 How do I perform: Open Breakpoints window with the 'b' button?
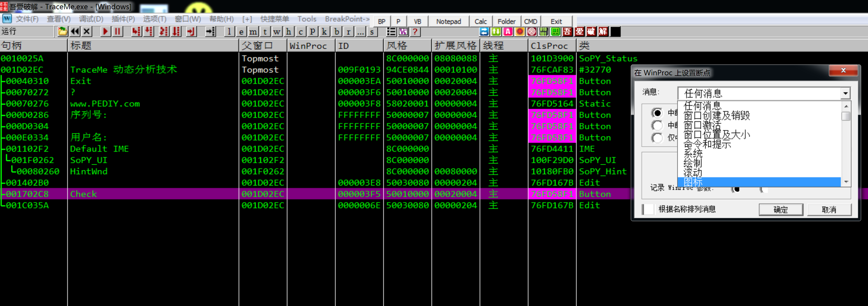336,32
